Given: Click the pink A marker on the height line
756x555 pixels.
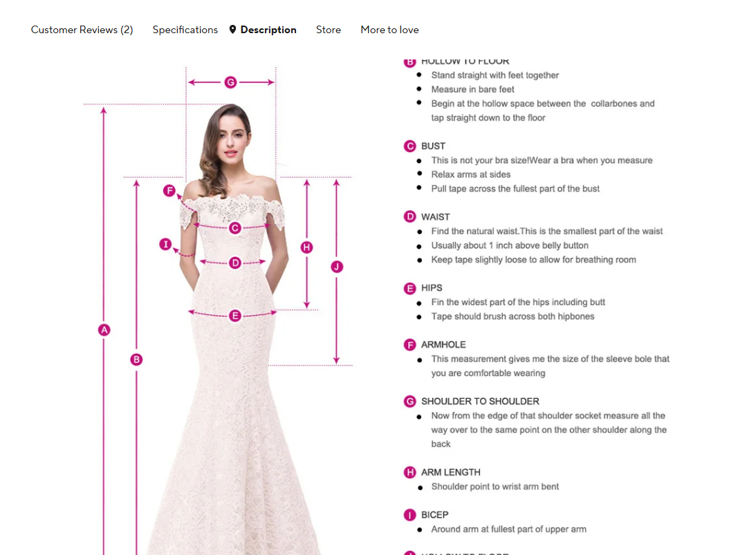Looking at the screenshot, I should 104,330.
